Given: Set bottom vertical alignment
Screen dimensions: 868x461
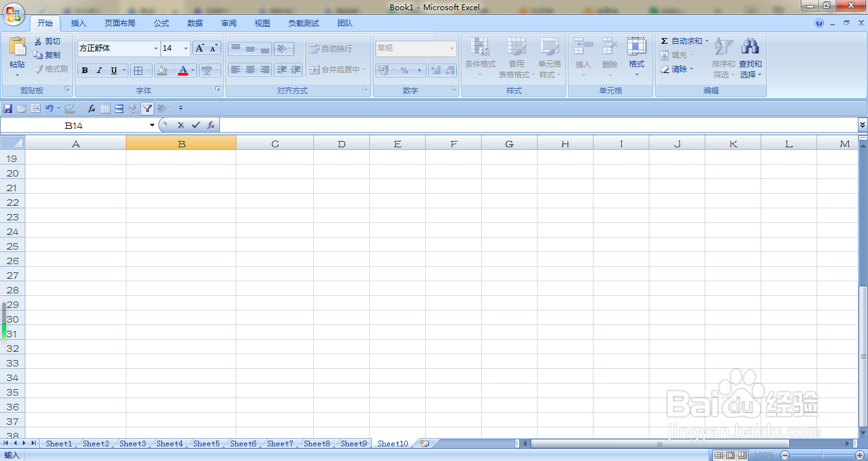Looking at the screenshot, I should 265,49.
